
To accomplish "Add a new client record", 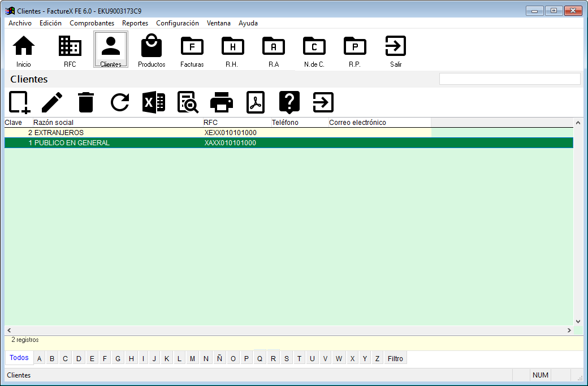I will [x=19, y=102].
